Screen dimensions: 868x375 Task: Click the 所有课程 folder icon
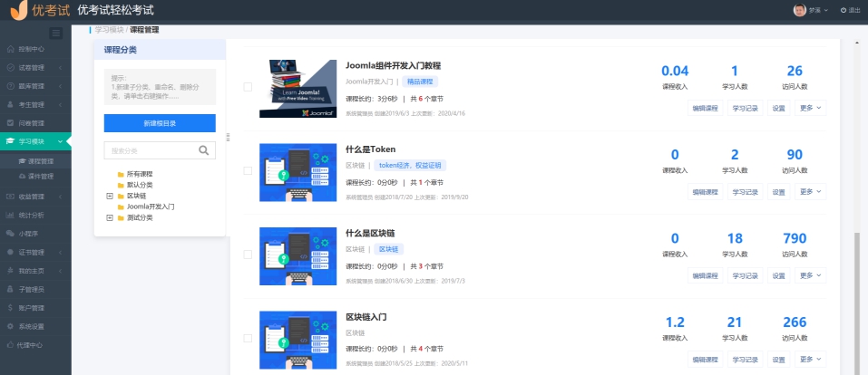121,174
